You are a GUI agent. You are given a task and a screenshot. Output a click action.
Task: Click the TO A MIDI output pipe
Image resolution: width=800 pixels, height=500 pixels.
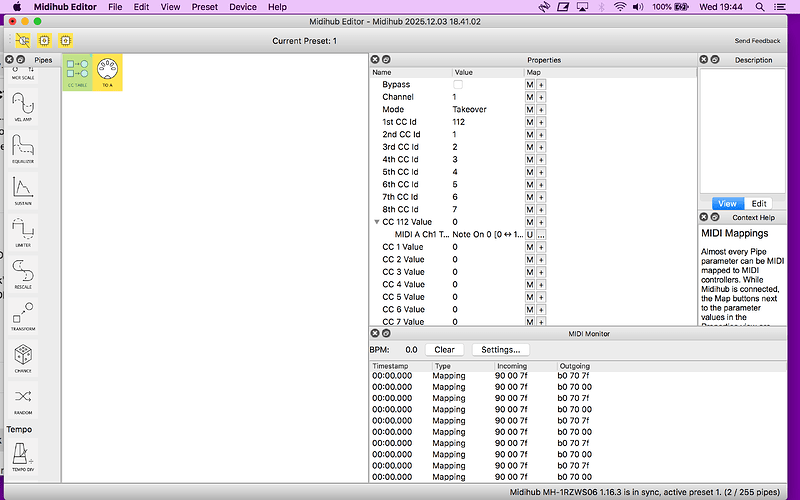107,72
